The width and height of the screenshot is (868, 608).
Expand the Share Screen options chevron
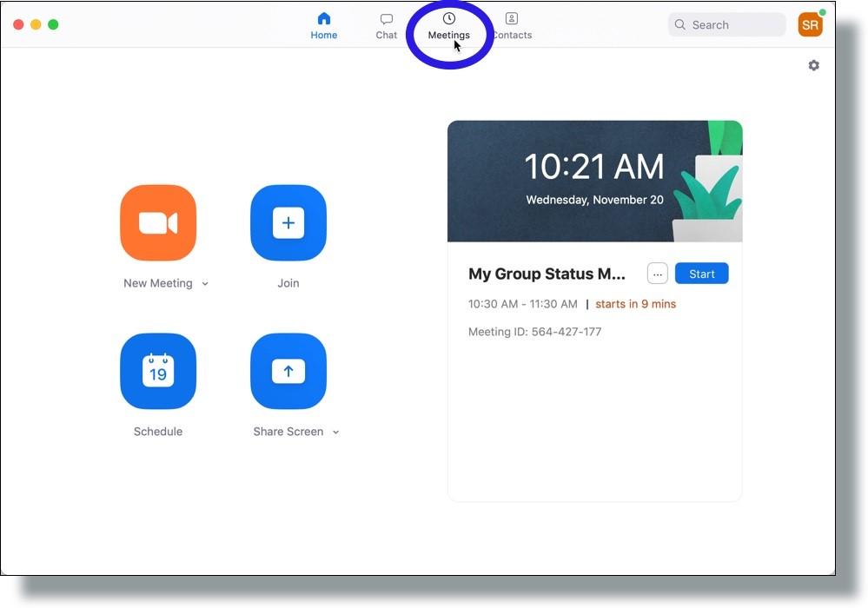(x=335, y=432)
